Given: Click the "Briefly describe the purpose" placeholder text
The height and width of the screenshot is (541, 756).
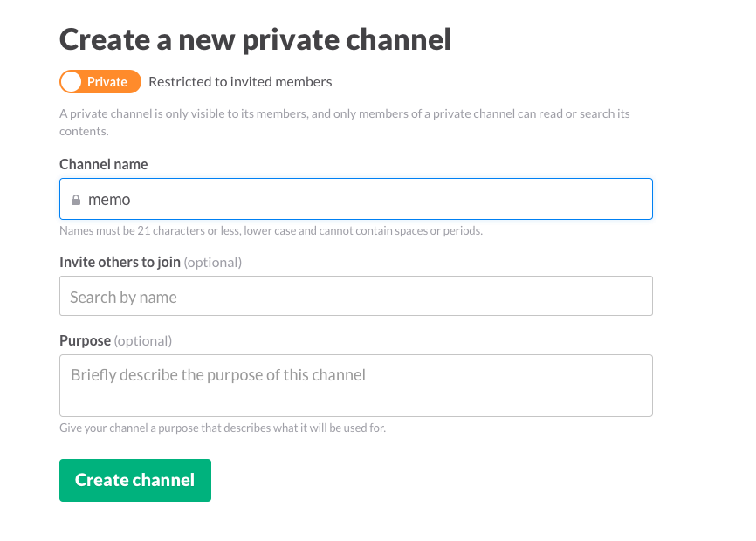Looking at the screenshot, I should coord(218,375).
